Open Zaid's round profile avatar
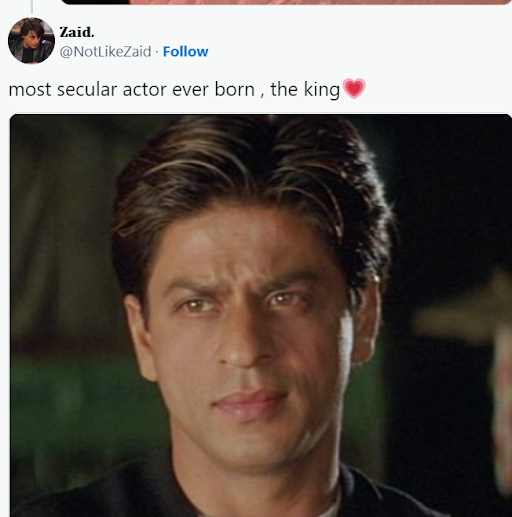512x517 pixels. 31,41
